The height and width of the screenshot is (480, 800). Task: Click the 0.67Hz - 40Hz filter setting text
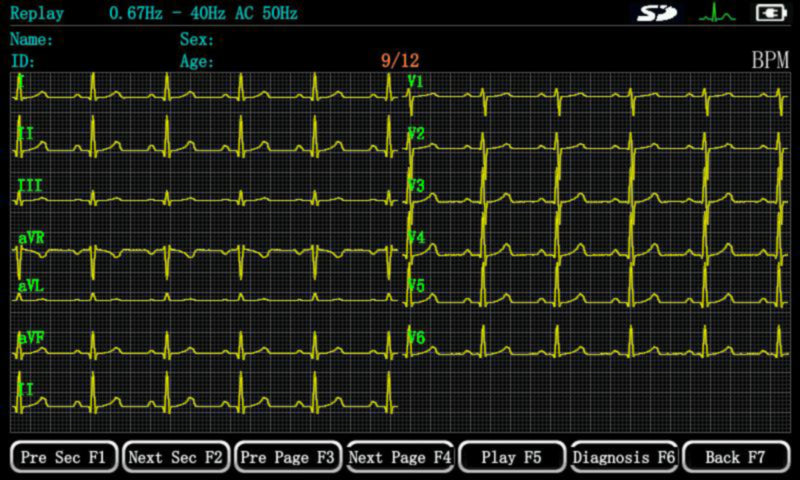(x=167, y=13)
